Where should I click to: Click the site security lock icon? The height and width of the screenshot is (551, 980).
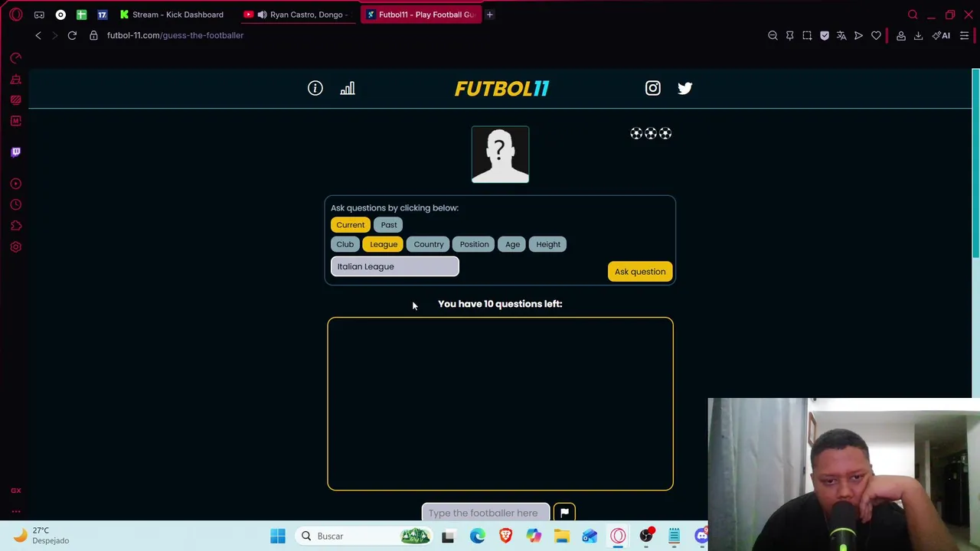click(x=93, y=35)
